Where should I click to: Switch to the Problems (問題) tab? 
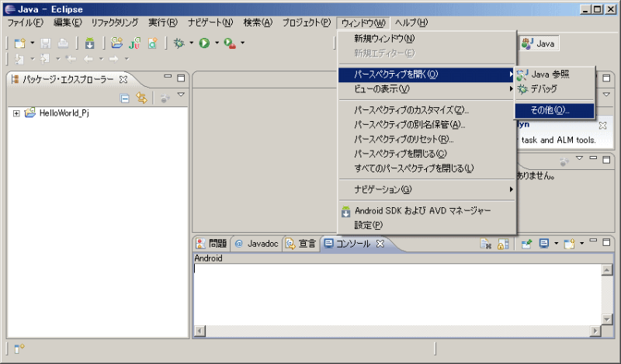[211, 244]
